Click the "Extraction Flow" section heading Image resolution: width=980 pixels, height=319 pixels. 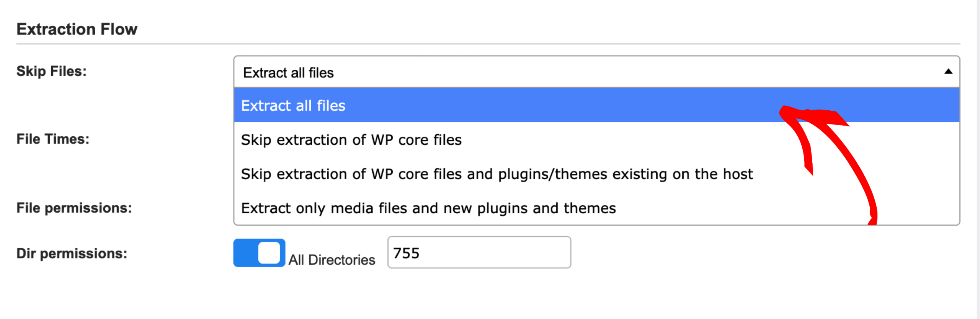77,29
